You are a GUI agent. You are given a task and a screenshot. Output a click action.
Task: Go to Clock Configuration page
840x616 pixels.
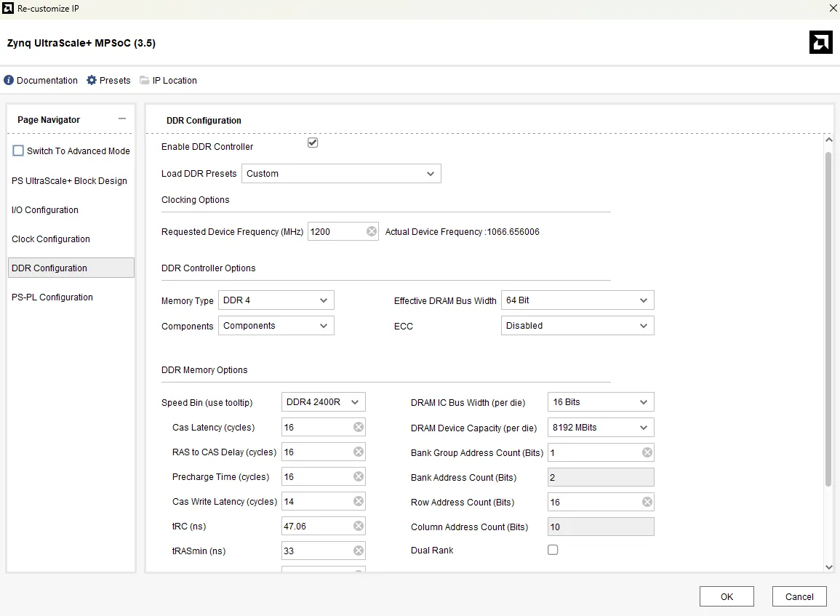[51, 239]
